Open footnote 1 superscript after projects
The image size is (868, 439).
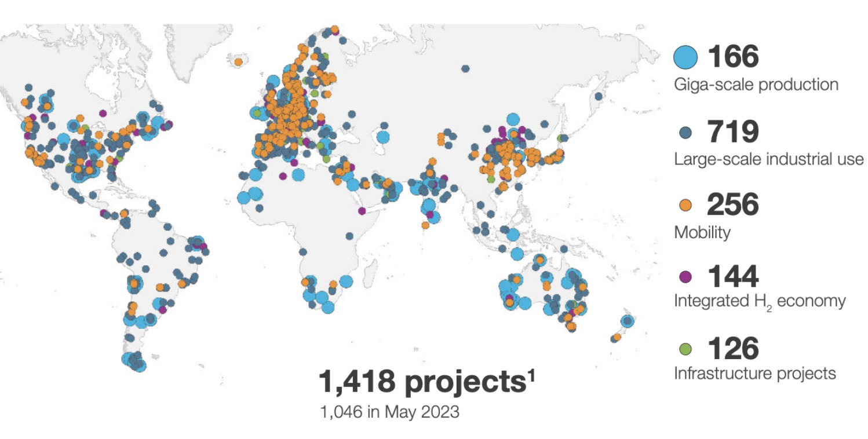click(531, 375)
